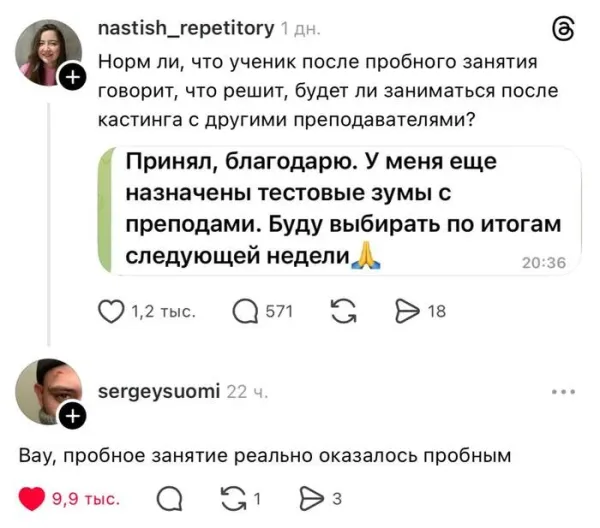This screenshot has height=528, width=600.
Task: Like the nastish_repetitory post with the heart icon
Action: [113, 312]
